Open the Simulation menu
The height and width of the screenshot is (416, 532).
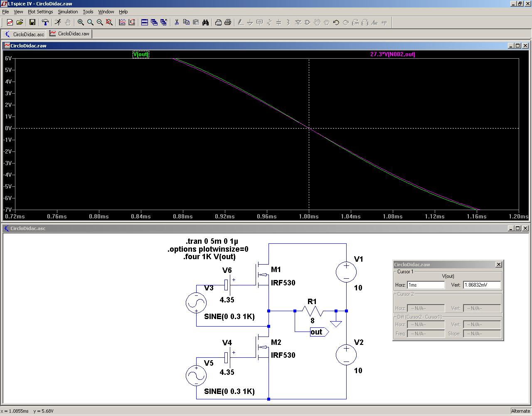coord(68,12)
